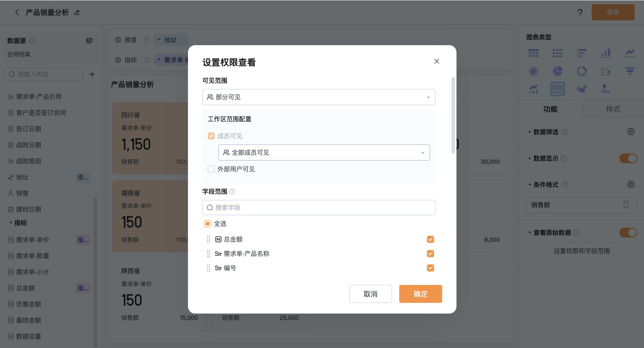Uncheck the 需求单·产品名称 field checkbox

tap(431, 254)
